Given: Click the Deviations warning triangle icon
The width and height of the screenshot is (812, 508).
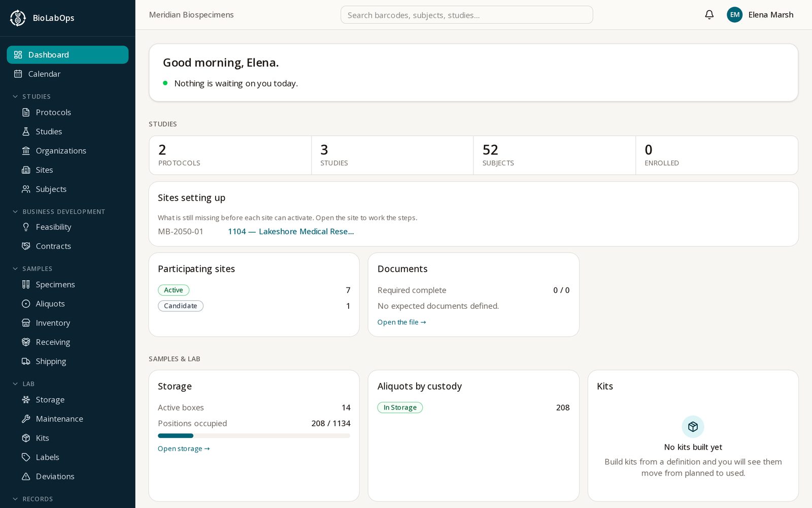Looking at the screenshot, I should click(26, 477).
